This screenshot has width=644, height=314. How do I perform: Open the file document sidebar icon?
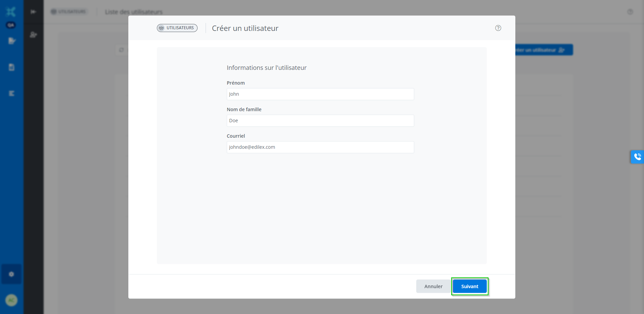pos(12,67)
